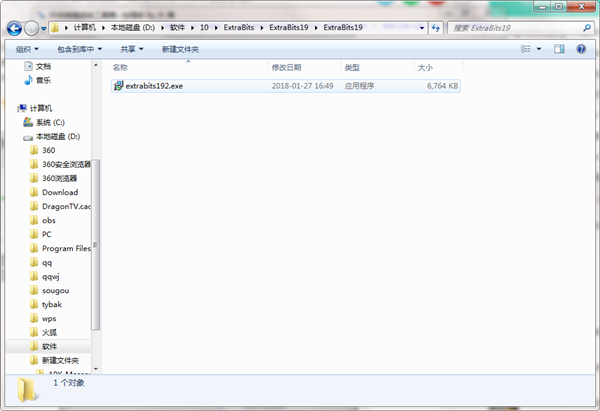Open the 共享 menu

tap(132, 49)
